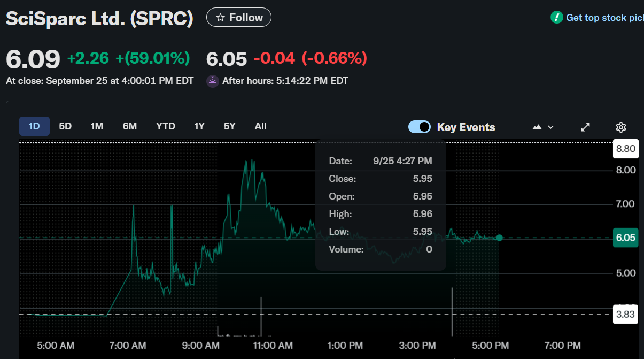Click the 8.80 high price label
The image size is (644, 359).
[x=626, y=149]
